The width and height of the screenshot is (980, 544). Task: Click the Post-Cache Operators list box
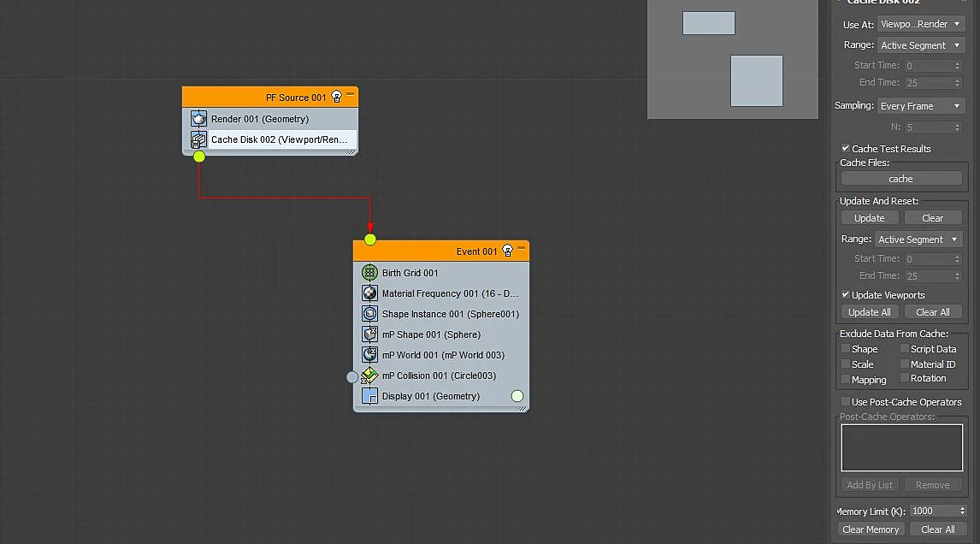(902, 447)
